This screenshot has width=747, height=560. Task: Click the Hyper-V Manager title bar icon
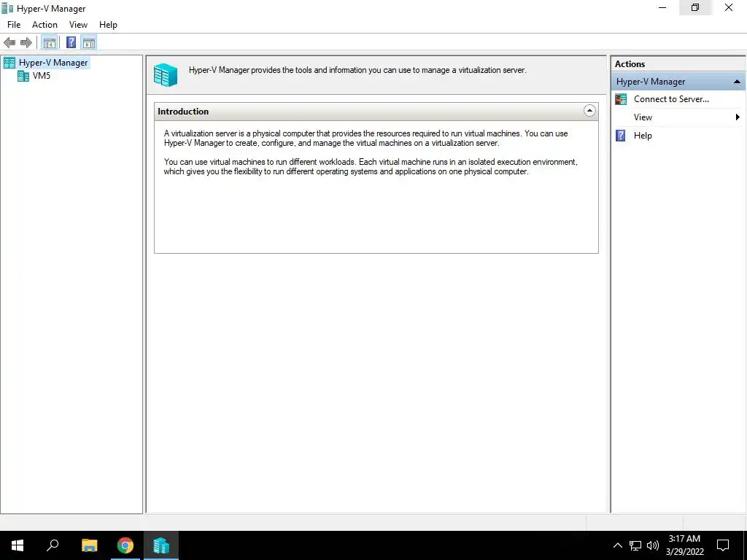[x=7, y=8]
